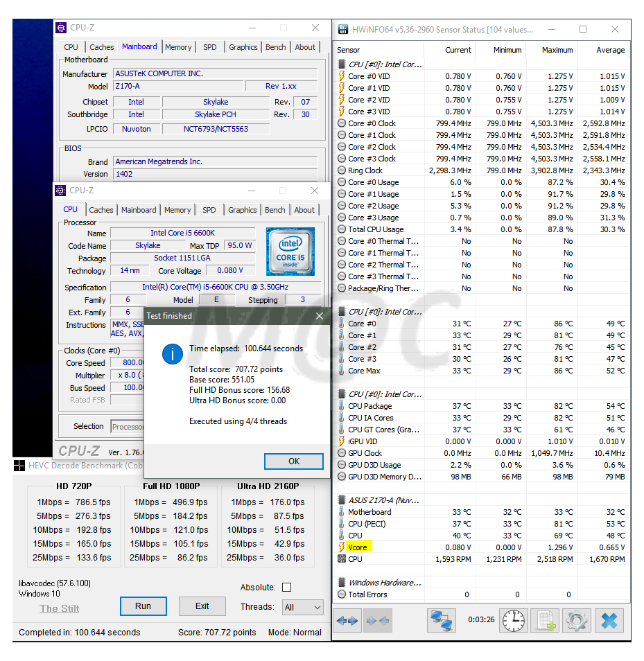
Task: Click the Mode: Normal status text
Action: click(295, 633)
